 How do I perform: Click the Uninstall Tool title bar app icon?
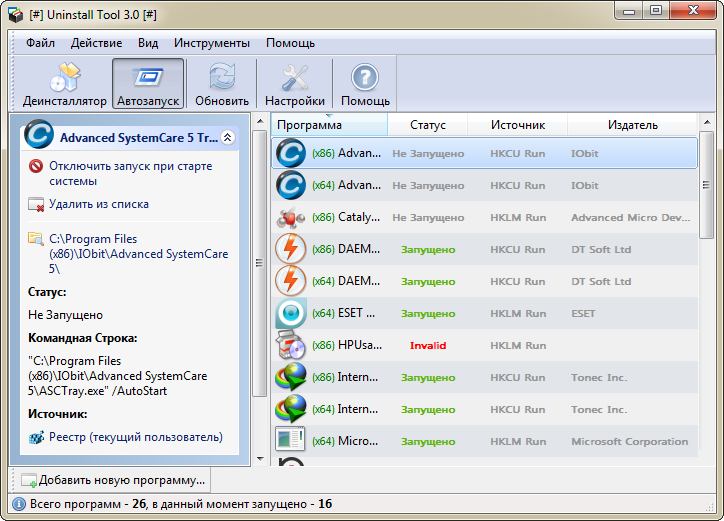point(15,15)
